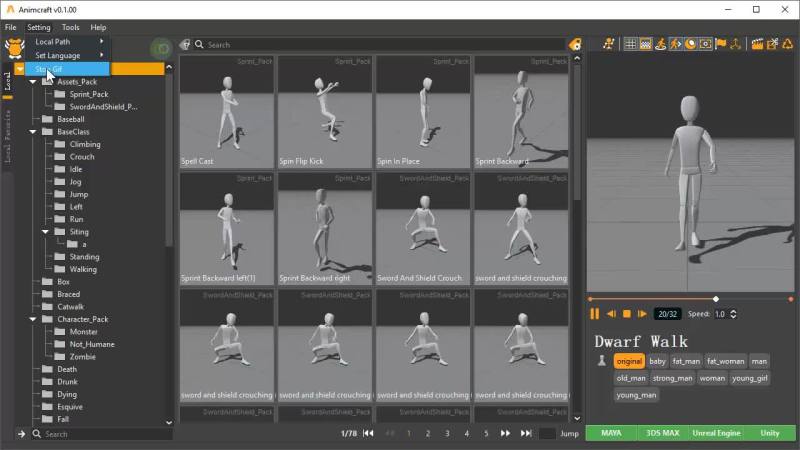Viewport: 800px width, 450px height.
Task: Click the tag filter icon beside search
Action: 185,44
